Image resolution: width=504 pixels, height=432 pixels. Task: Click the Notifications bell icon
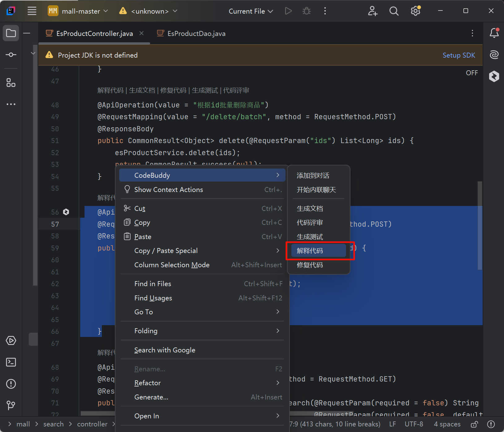tap(494, 33)
